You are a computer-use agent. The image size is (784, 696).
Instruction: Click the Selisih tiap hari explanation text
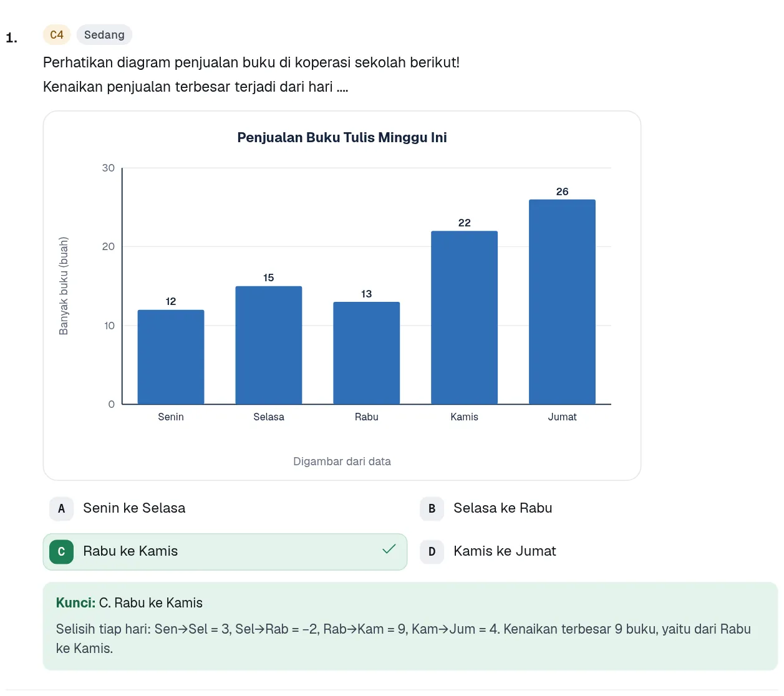point(404,639)
